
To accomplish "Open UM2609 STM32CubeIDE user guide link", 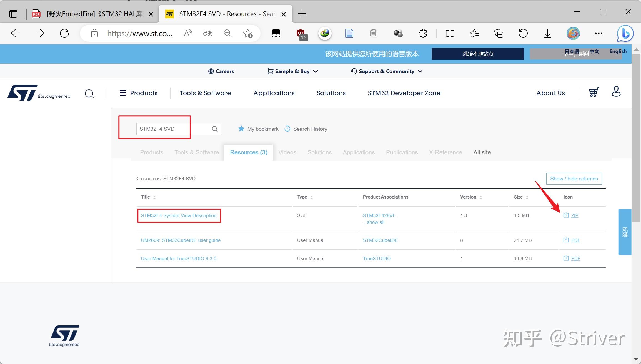I will coord(181,240).
